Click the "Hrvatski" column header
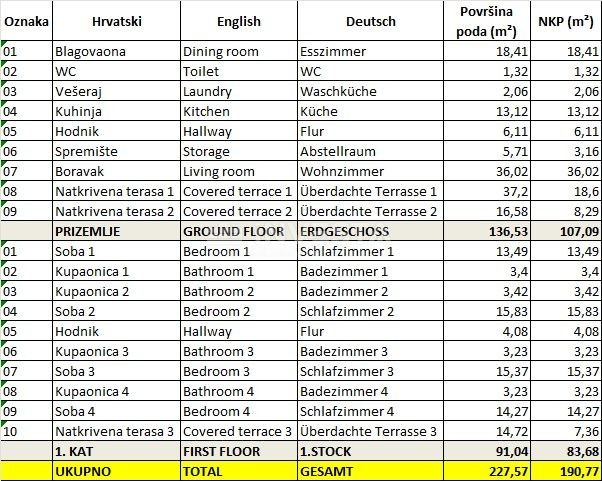 pyautogui.click(x=115, y=21)
